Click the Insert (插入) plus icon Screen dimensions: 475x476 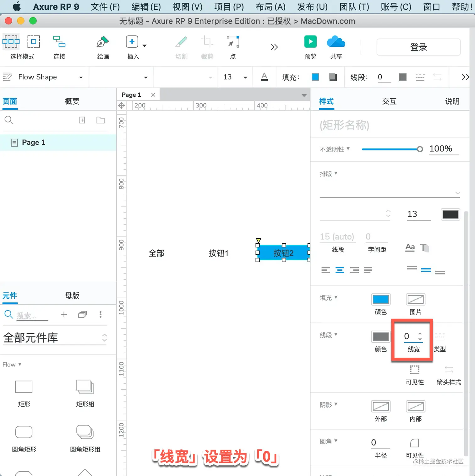[132, 41]
